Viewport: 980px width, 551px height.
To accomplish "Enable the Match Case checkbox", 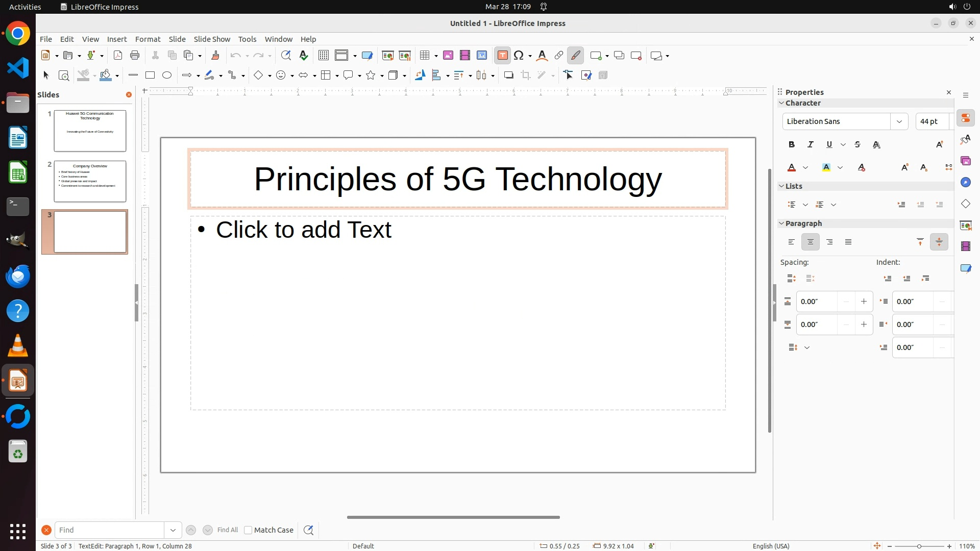I will pos(248,530).
